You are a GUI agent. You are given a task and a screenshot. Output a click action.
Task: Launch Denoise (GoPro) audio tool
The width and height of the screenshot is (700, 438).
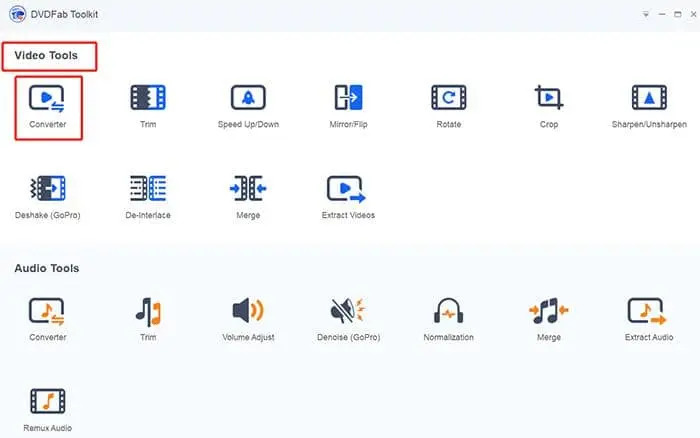pyautogui.click(x=347, y=312)
